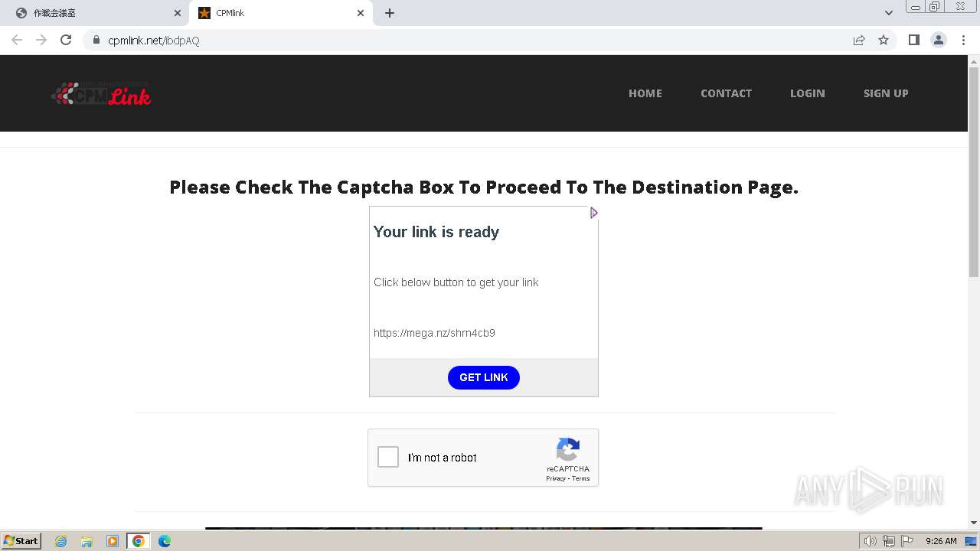
Task: Select the CPMlink tab
Action: click(280, 13)
